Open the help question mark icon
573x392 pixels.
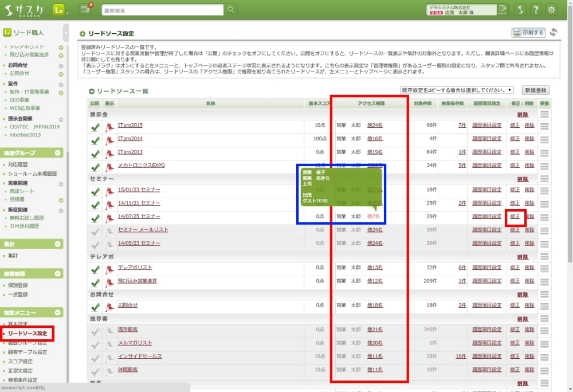pyautogui.click(x=535, y=10)
